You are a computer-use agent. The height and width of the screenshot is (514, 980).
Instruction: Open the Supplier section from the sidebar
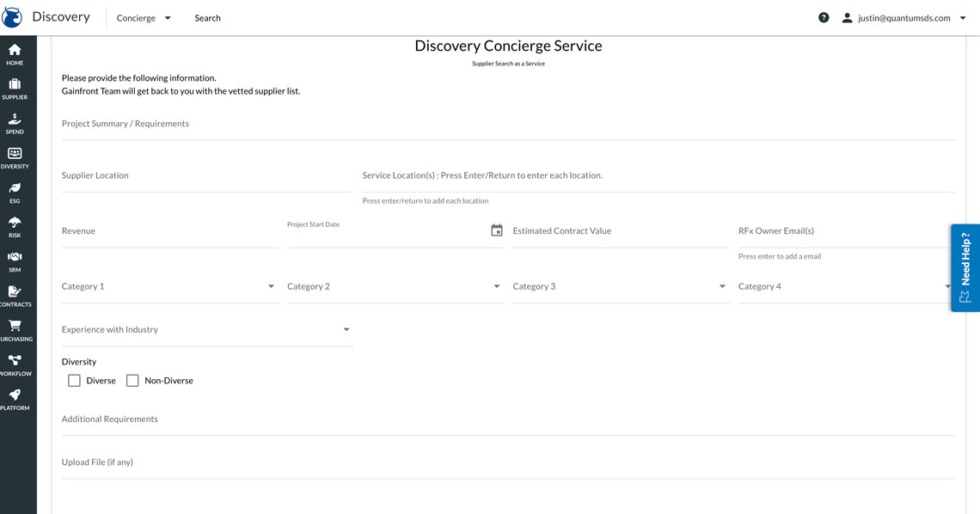[15, 85]
